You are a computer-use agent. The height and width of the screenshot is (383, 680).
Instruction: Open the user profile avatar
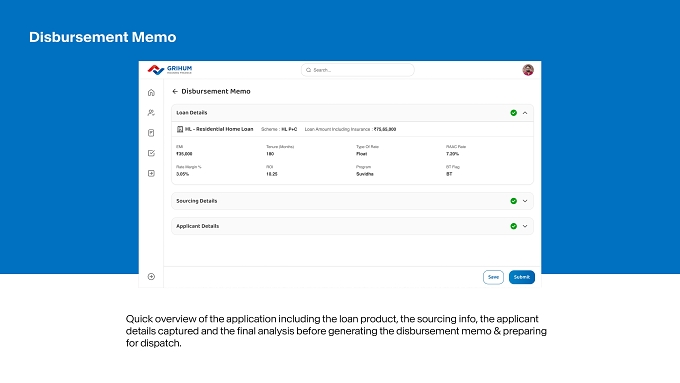pyautogui.click(x=528, y=70)
